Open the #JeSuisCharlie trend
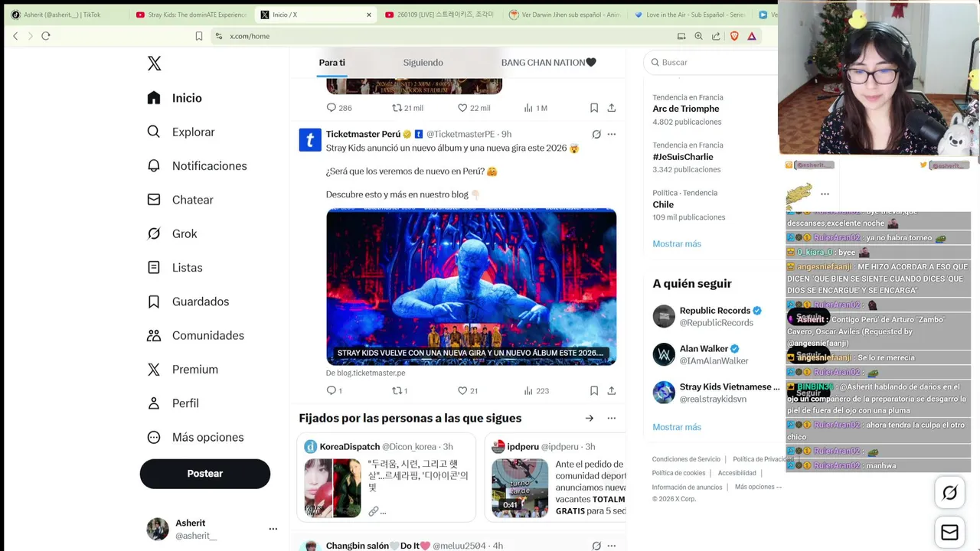Viewport: 980px width, 551px height. (683, 157)
